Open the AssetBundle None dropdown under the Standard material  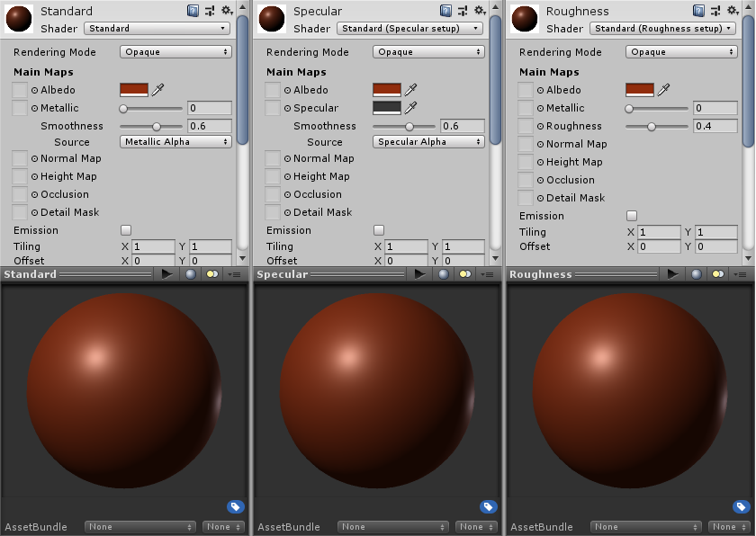click(139, 527)
